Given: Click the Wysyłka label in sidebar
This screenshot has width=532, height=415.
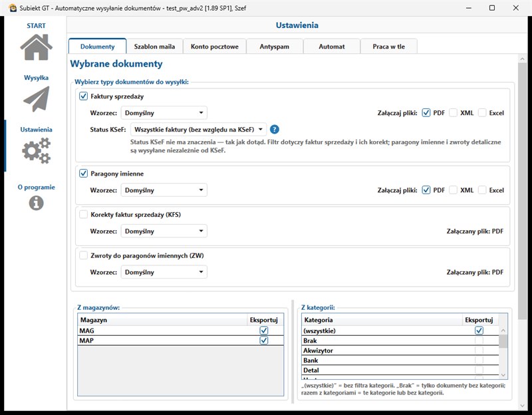Looking at the screenshot, I should tap(37, 78).
